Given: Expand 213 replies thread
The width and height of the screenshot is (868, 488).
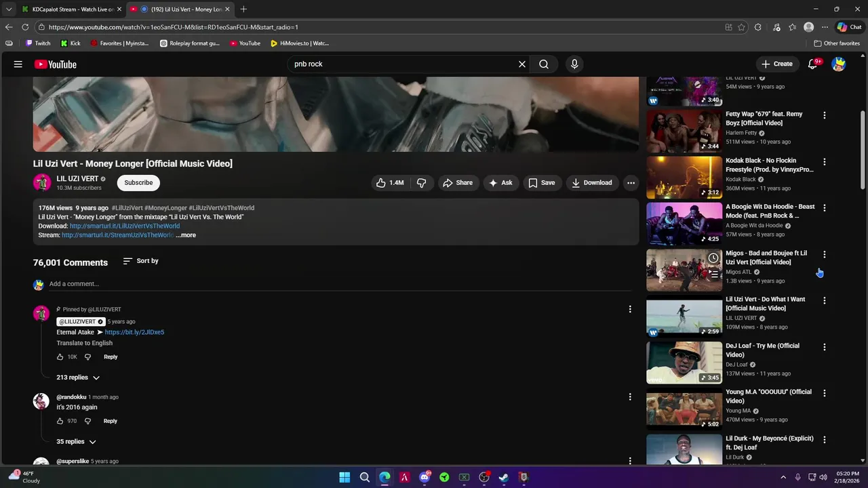Looking at the screenshot, I should 78,378.
